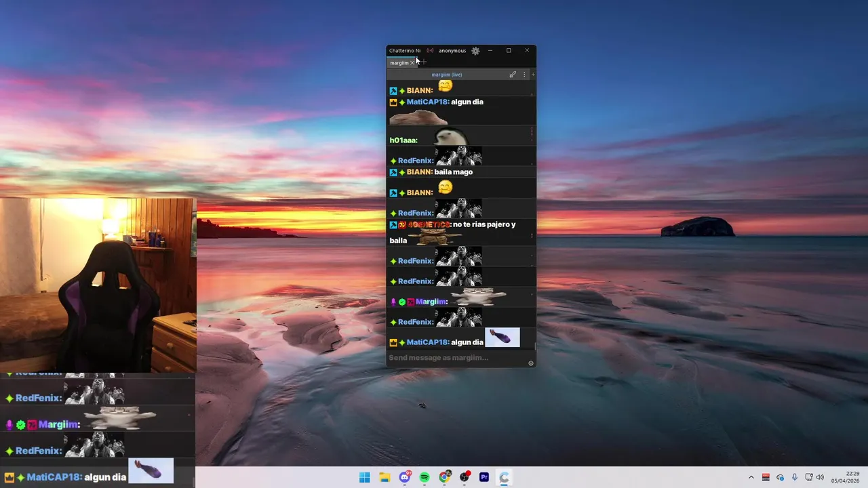Image resolution: width=868 pixels, height=488 pixels.
Task: Click moderator badge on baila mago message
Action: (393, 172)
